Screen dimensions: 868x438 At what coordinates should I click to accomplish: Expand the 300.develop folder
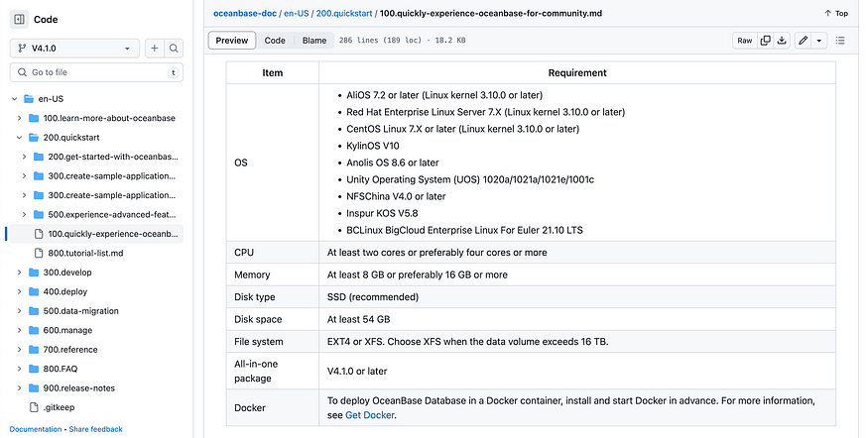[21, 273]
